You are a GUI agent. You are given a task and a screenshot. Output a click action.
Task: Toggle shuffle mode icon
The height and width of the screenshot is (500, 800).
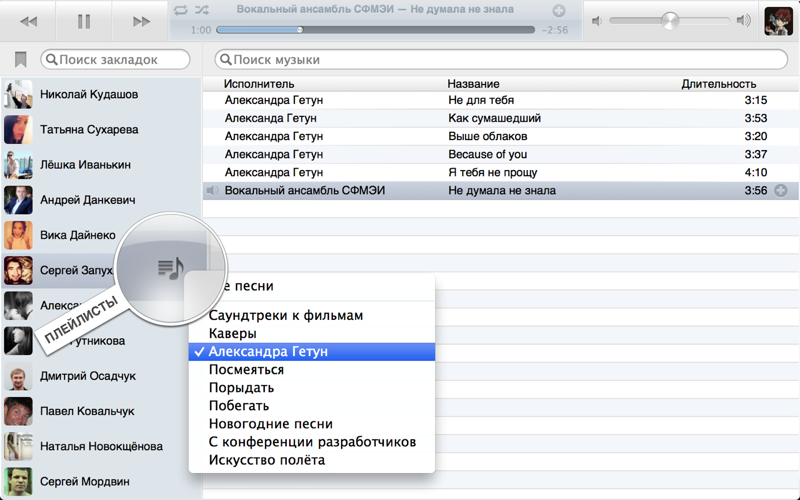tap(202, 10)
